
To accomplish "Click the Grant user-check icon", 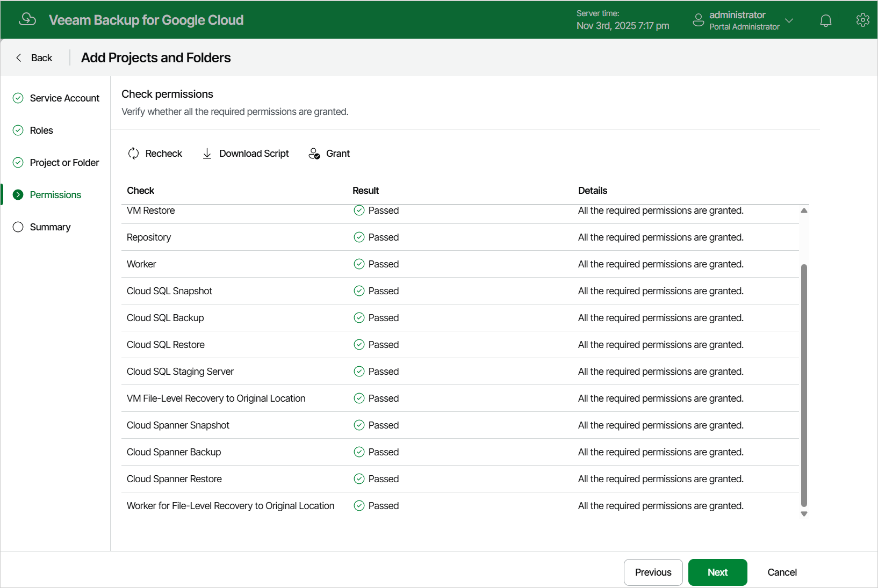I will (x=314, y=154).
